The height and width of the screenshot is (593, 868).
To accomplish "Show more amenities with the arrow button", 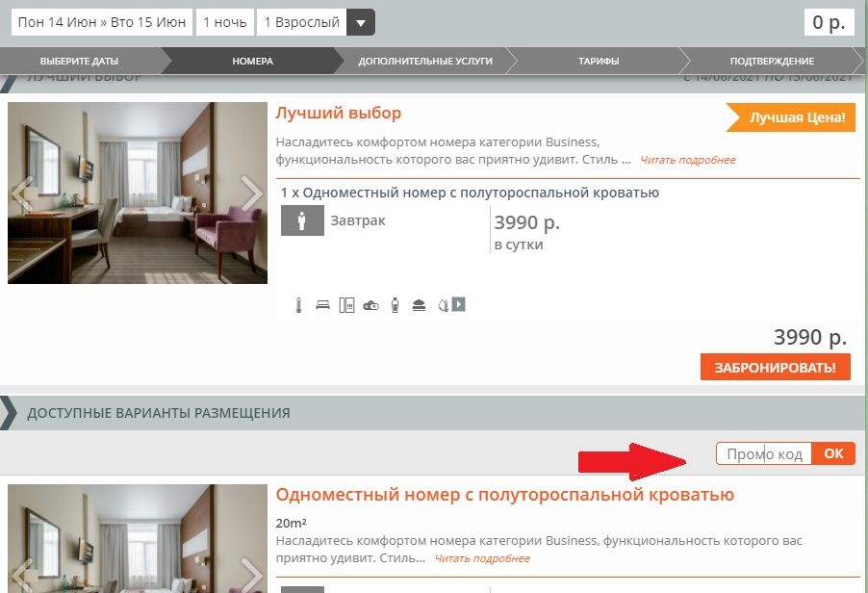I will click(x=458, y=304).
